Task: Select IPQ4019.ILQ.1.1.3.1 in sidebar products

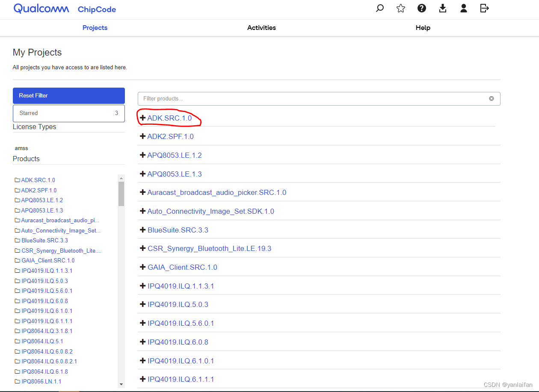Action: (x=47, y=271)
